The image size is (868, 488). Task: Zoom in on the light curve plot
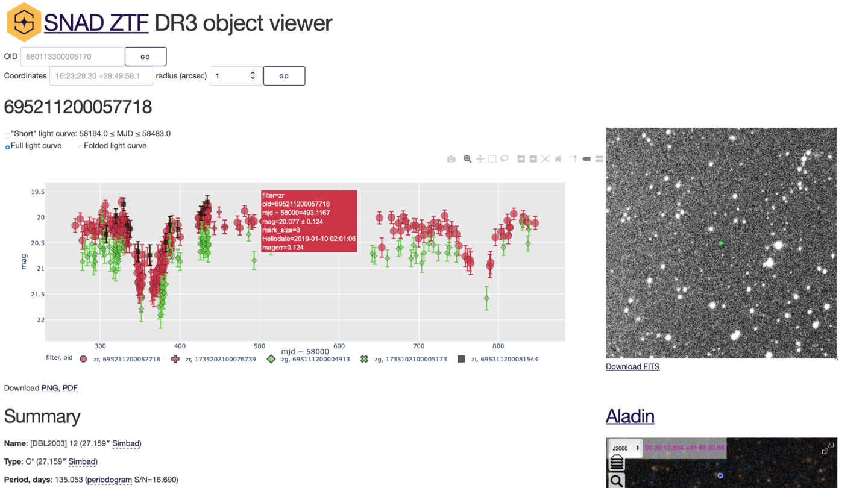[521, 159]
